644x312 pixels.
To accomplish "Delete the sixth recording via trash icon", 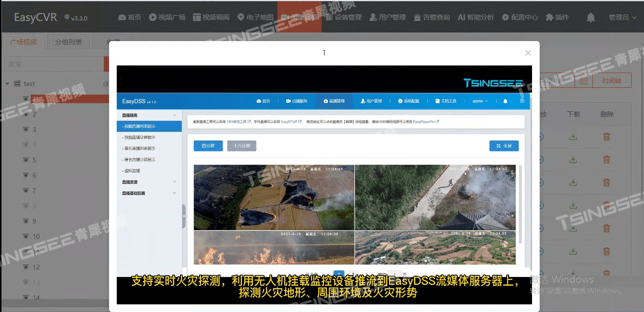I will tap(607, 251).
